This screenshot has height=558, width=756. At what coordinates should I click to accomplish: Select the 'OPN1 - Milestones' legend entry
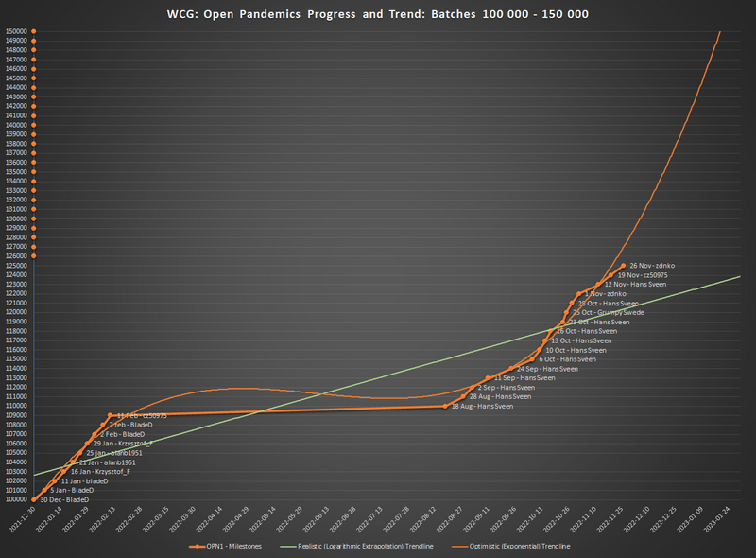(x=225, y=546)
